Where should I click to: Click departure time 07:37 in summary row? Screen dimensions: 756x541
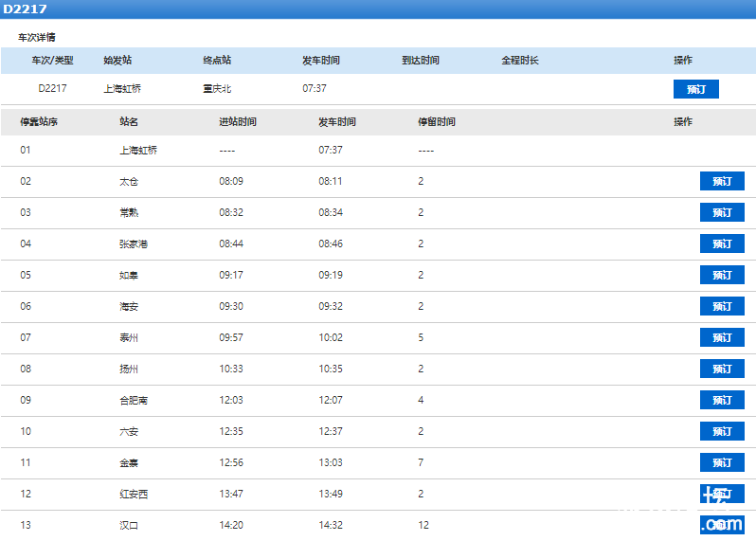point(315,88)
